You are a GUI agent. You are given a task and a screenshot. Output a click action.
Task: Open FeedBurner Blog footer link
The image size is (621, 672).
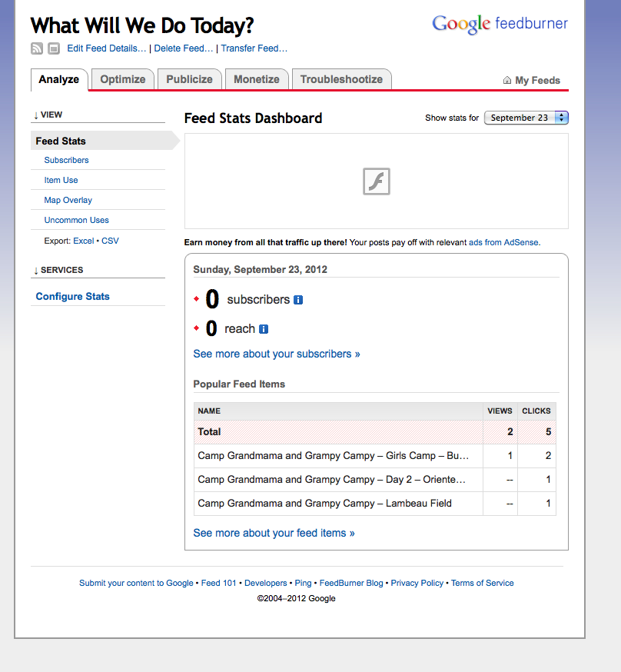pyautogui.click(x=351, y=584)
